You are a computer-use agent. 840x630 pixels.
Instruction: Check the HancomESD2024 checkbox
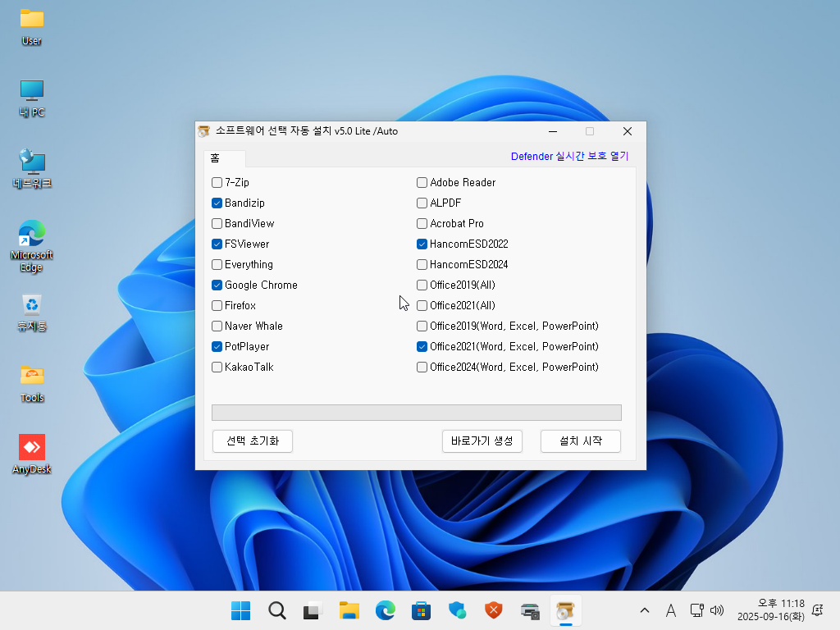click(422, 265)
